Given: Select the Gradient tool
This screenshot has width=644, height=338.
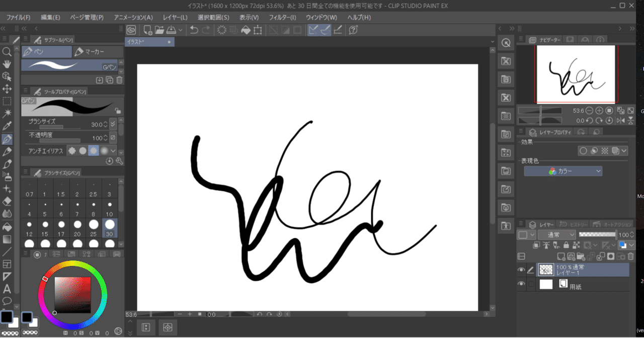Looking at the screenshot, I should [x=7, y=239].
